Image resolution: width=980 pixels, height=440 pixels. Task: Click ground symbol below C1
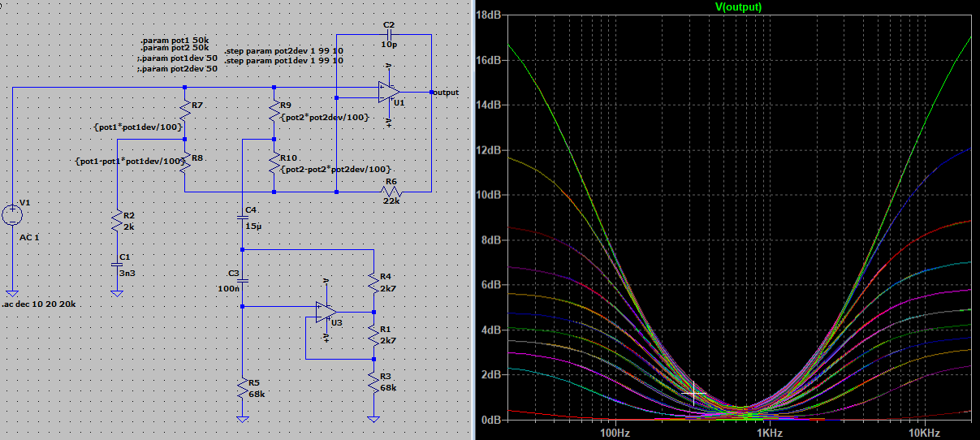click(x=118, y=292)
